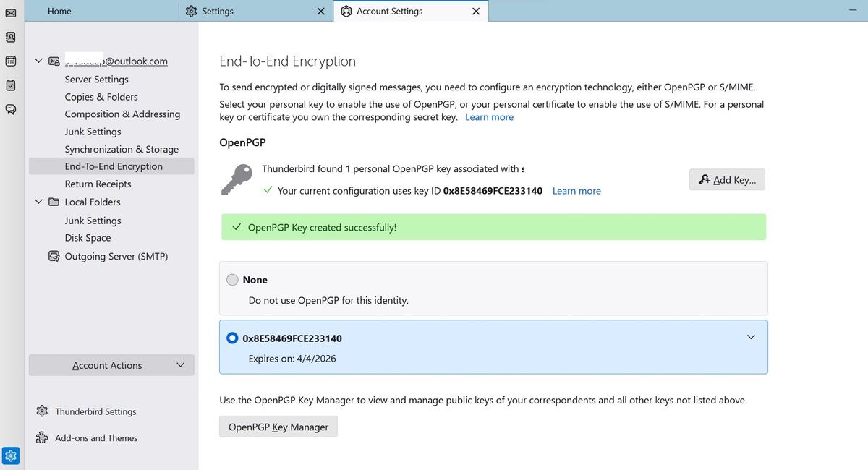Viewport: 868px width, 470px height.
Task: Open the Tasks space icon
Action: coord(11,85)
